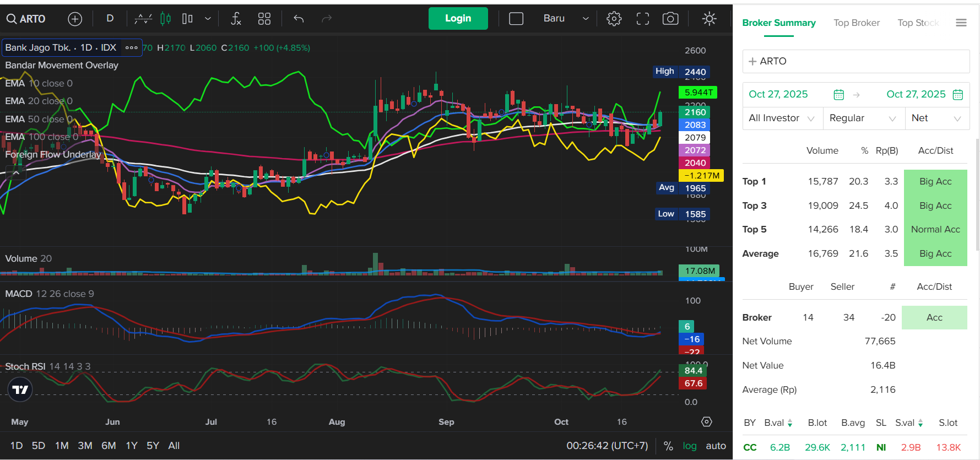Select the Broker Summary tab

[x=778, y=23]
